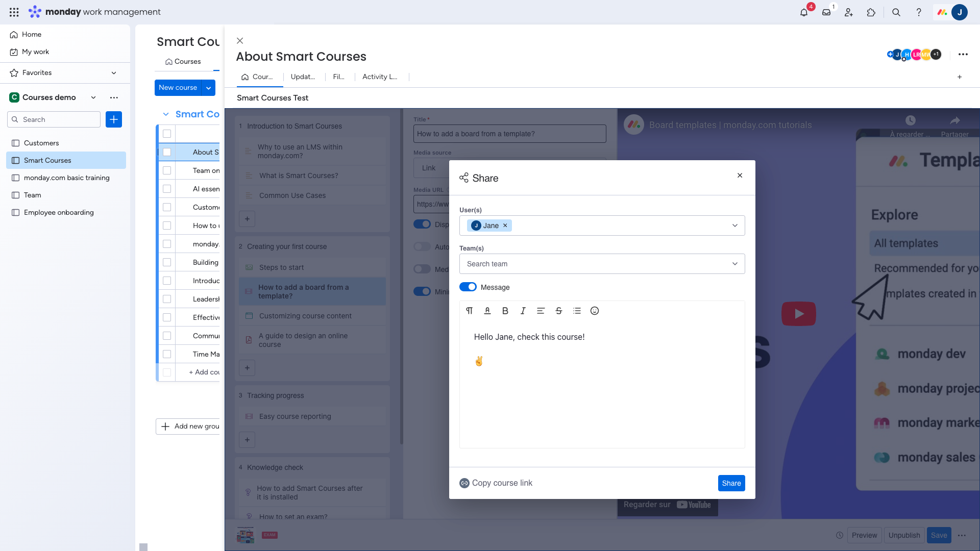
Task: Remove Jane from users field
Action: click(505, 226)
